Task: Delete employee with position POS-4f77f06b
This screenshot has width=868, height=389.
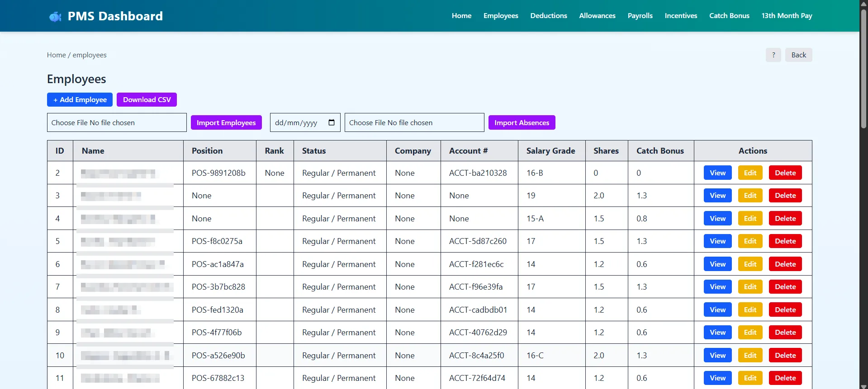Action: (785, 333)
